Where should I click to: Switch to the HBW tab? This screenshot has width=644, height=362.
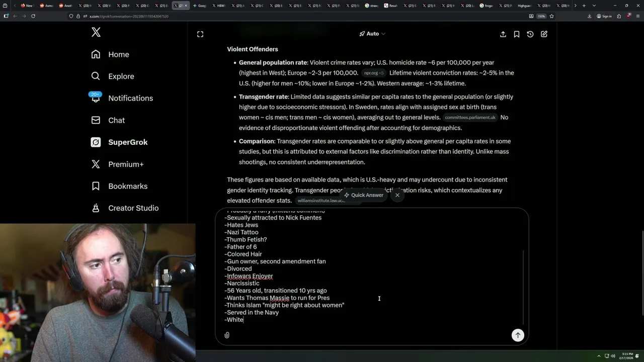[218, 6]
